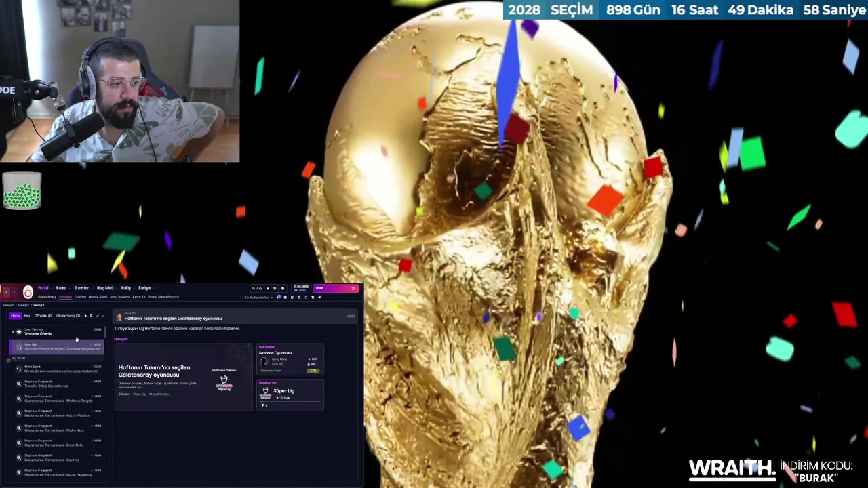This screenshot has height=488, width=868.
Task: Go forward with the right arrow button
Action: coord(14,292)
